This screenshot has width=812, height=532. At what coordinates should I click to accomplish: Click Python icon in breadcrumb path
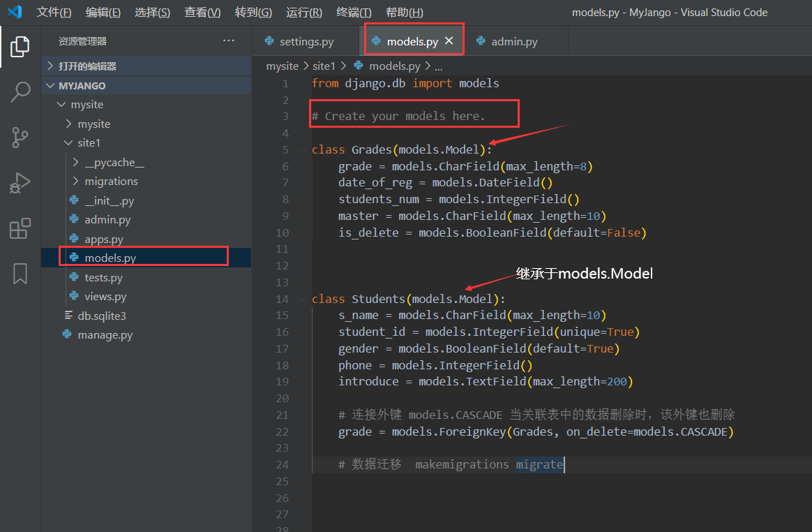coord(359,66)
